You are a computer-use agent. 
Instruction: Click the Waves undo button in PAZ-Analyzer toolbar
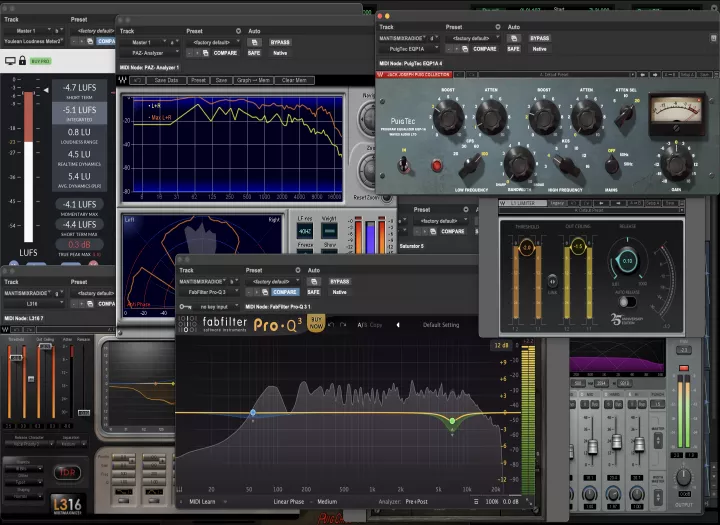pos(137,80)
